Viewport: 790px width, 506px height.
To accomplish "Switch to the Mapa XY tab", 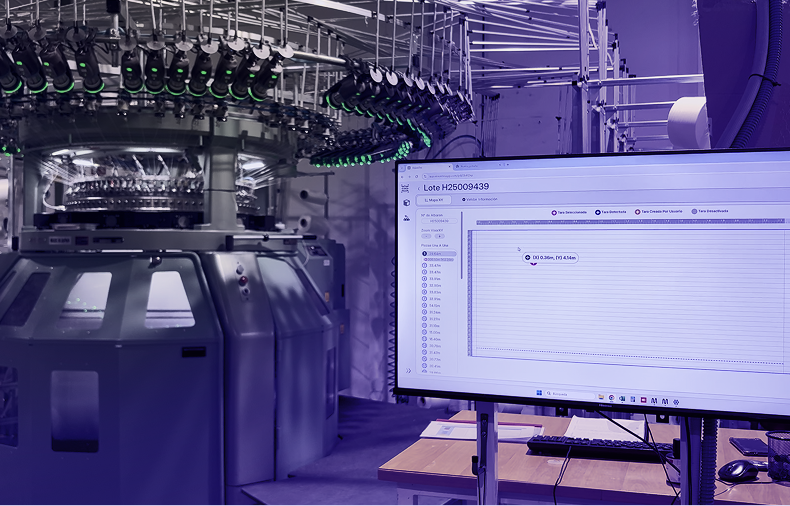I will click(433, 200).
